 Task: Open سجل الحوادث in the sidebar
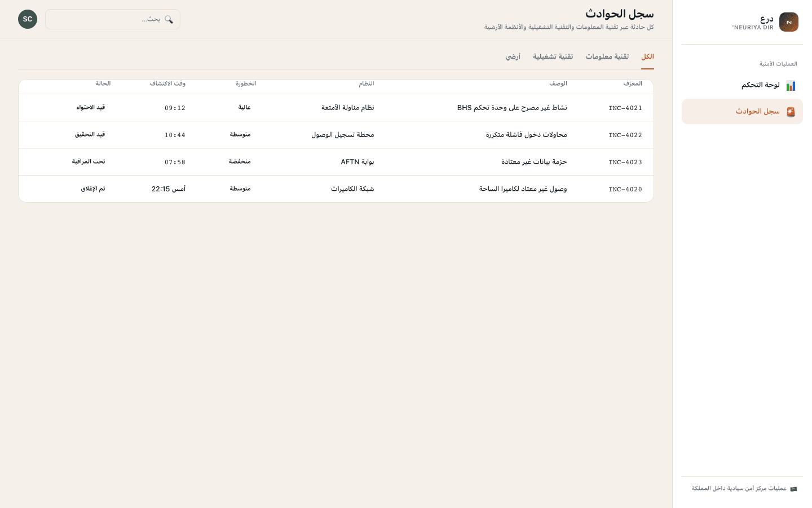(742, 112)
